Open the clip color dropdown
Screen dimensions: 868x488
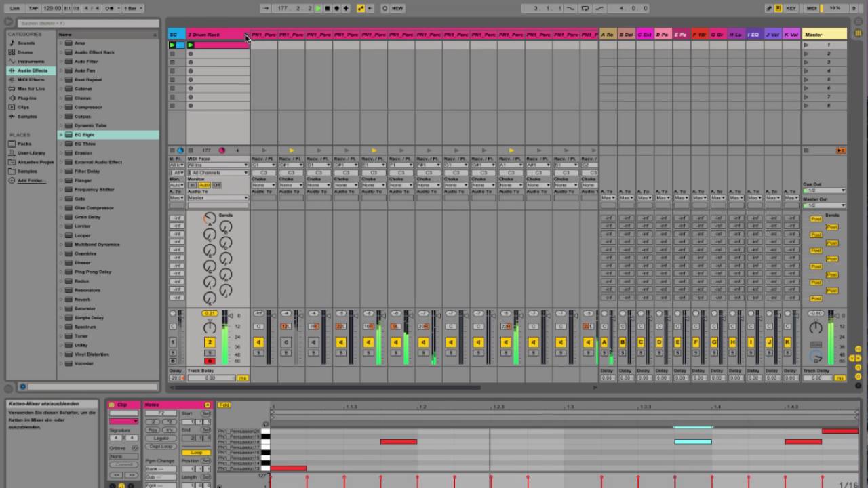pos(123,421)
